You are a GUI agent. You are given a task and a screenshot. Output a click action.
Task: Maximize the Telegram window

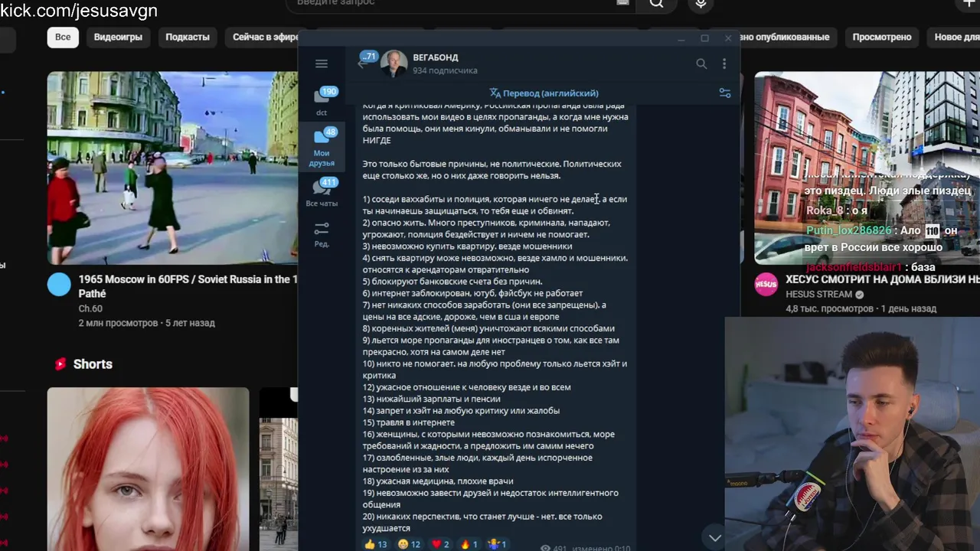point(704,38)
